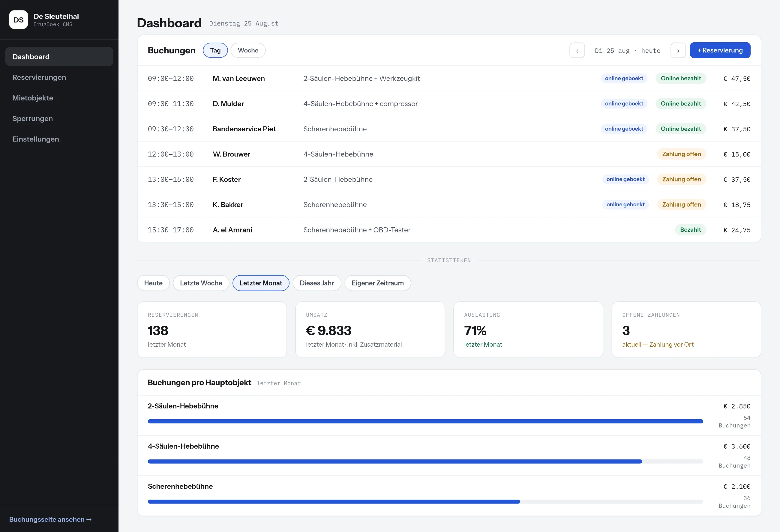Follow the Buchungsseite ansehen link
The image size is (780, 532).
(50, 519)
